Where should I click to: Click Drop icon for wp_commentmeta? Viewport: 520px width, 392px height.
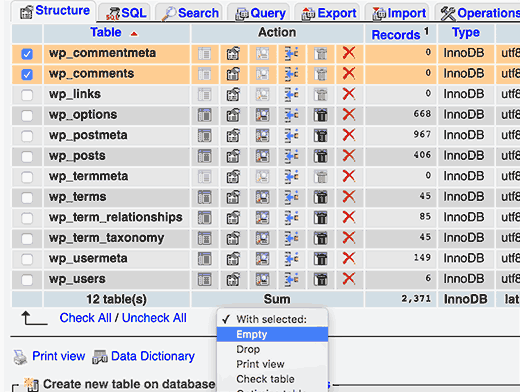click(349, 53)
